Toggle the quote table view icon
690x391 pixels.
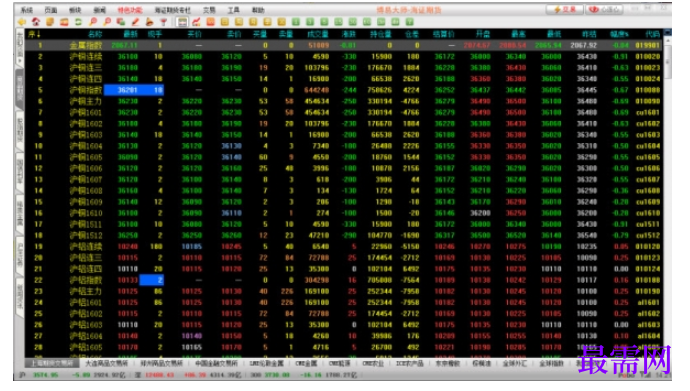tap(182, 22)
